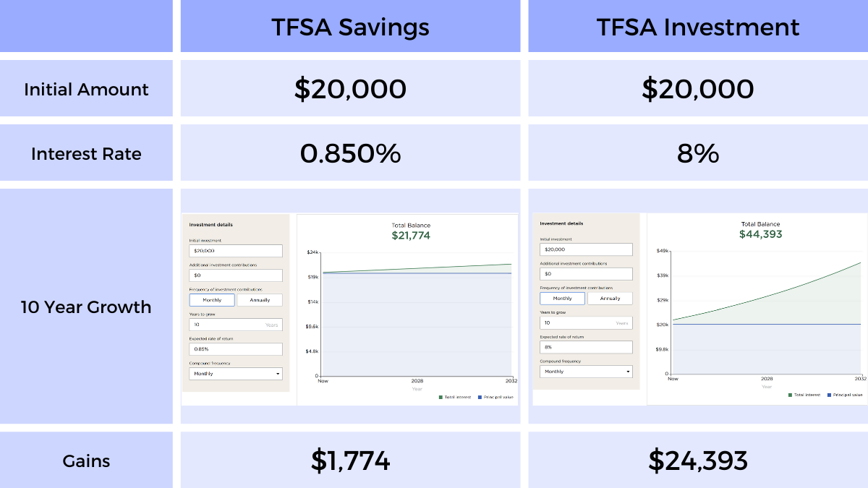Click the Compound frequency dropdown arrow in Investment panel
Image resolution: width=868 pixels, height=488 pixels.
628,371
